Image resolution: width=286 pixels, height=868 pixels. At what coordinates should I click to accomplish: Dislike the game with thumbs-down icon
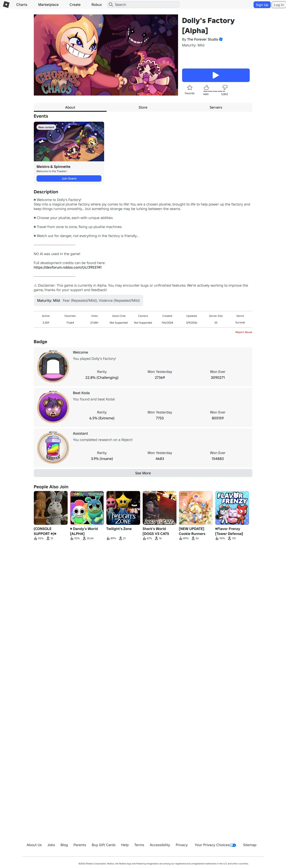[x=225, y=88]
